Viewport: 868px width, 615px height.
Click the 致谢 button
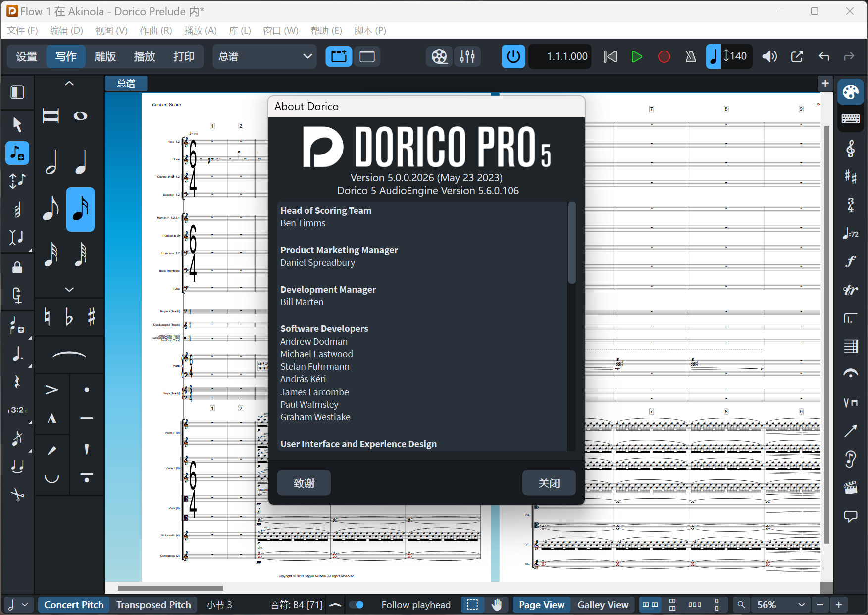pyautogui.click(x=304, y=483)
